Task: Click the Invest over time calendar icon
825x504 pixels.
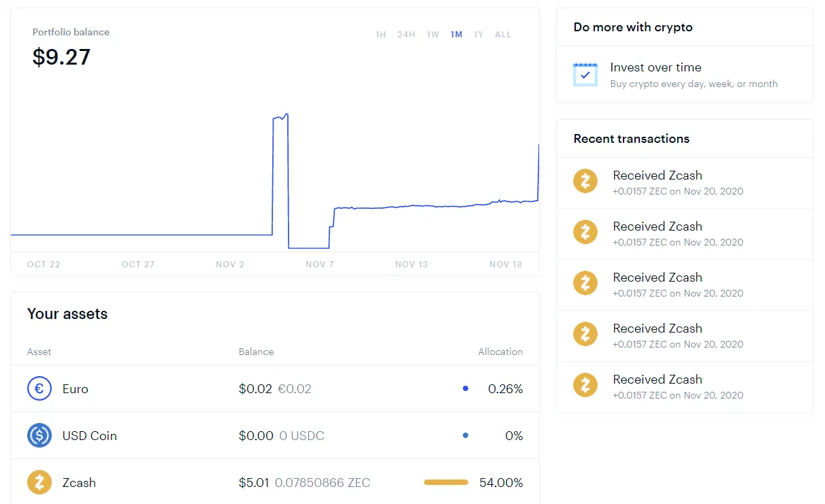Action: pos(585,74)
